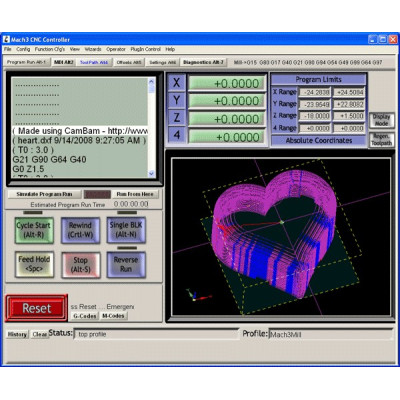
Task: Click Run From Here button
Action: (x=135, y=194)
